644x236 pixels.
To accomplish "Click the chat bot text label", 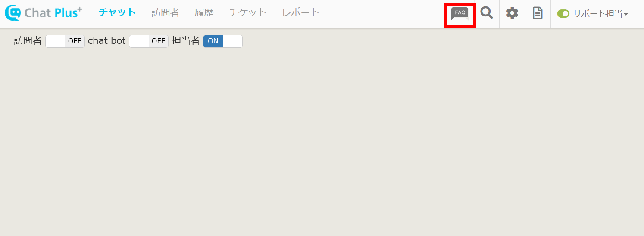I will click(x=107, y=41).
